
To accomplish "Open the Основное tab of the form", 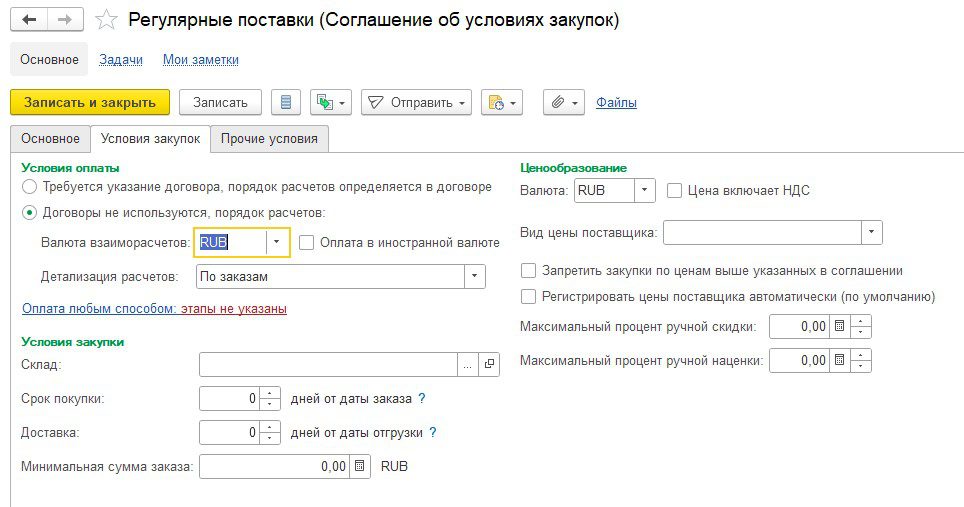I will tap(50, 139).
